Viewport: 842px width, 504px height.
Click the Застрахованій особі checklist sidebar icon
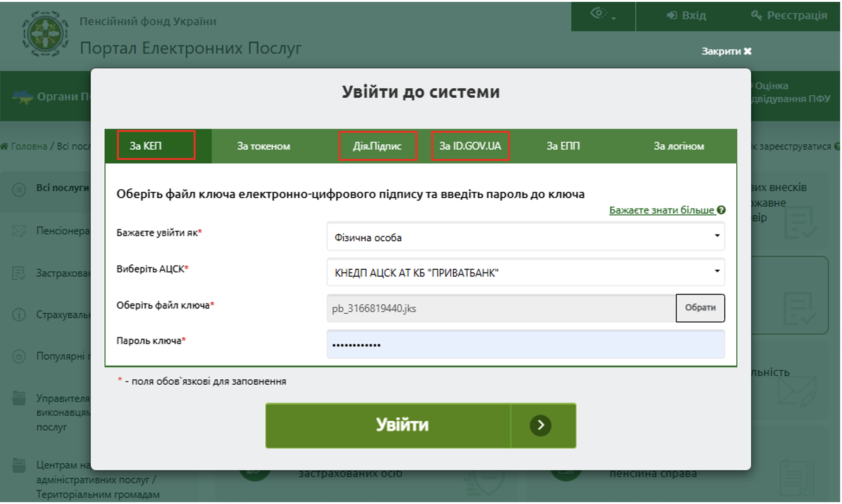(19, 273)
